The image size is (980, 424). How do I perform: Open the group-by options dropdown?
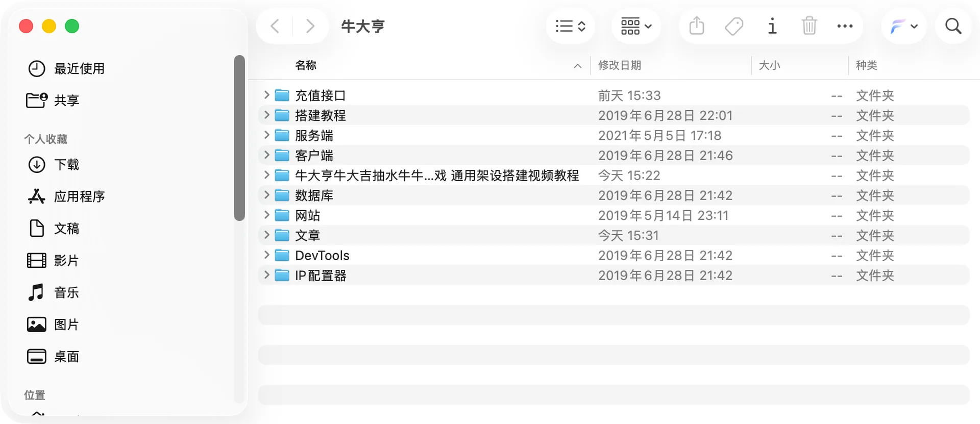[636, 26]
